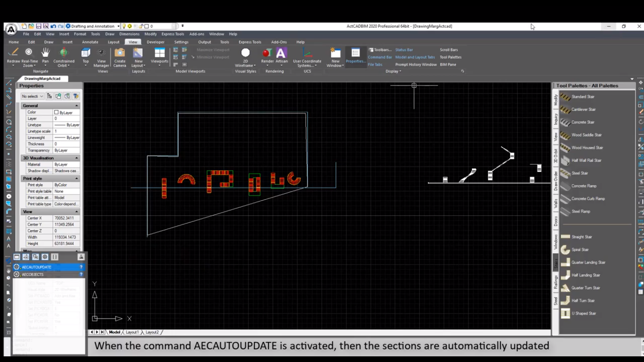Toggle File Tabs display

pos(375,65)
